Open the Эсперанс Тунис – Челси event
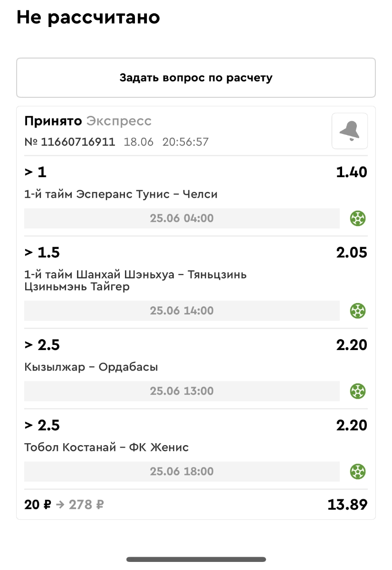Image resolution: width=392 pixels, height=570 pixels. [121, 194]
